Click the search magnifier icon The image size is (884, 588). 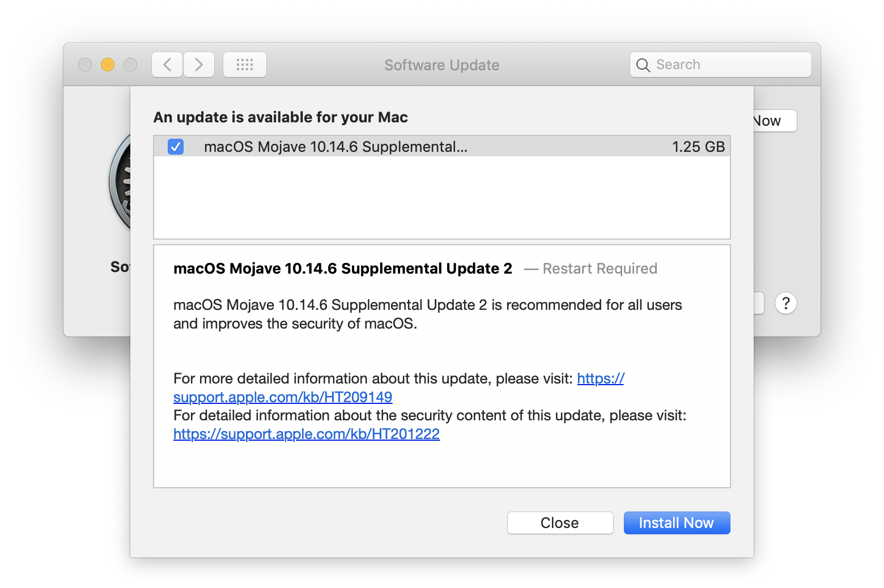pos(643,65)
